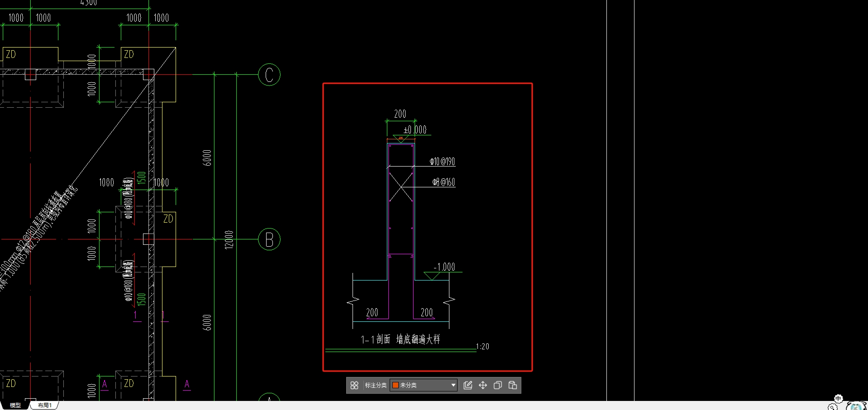Click the cartoon mascot icon
The width and height of the screenshot is (868, 410).
point(856,406)
